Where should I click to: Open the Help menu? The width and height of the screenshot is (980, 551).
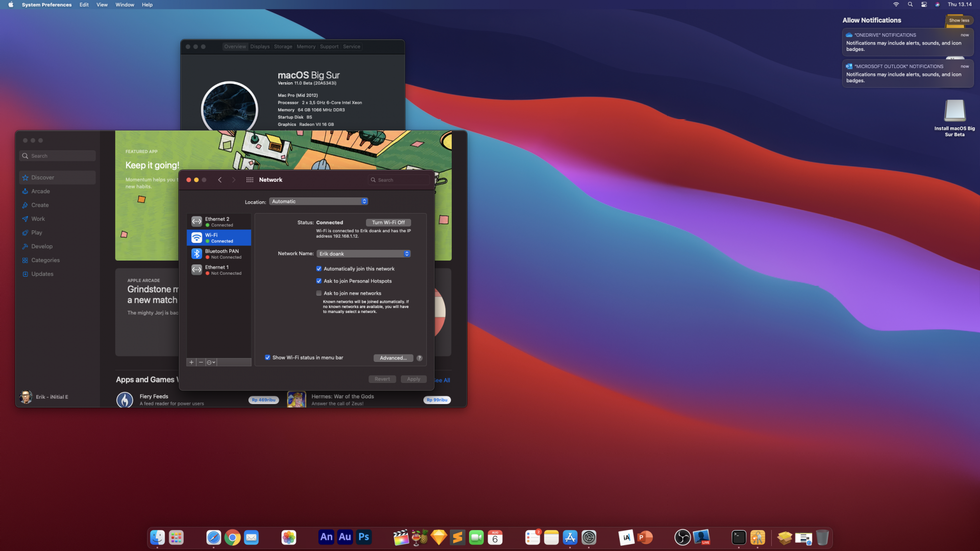(x=147, y=4)
